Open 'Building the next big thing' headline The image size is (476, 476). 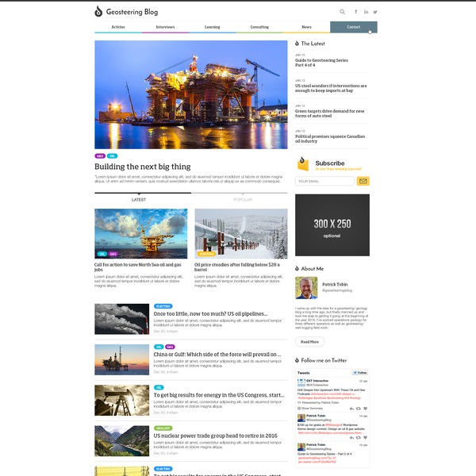(142, 167)
